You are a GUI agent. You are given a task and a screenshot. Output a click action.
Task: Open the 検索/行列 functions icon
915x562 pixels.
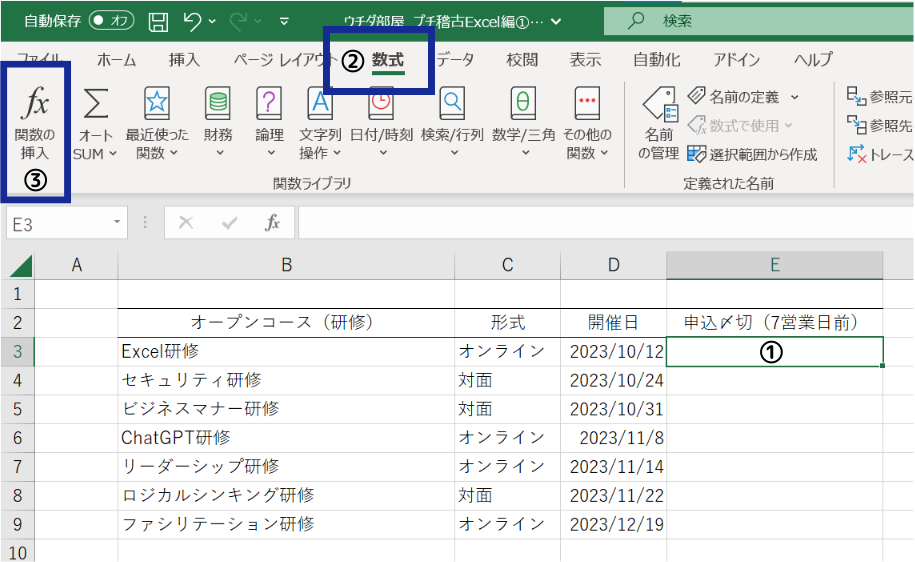(x=452, y=104)
